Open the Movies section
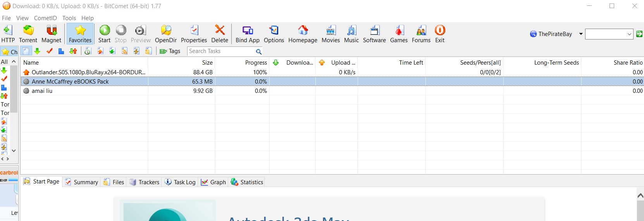Viewport: 644px width, 221px height. tap(331, 34)
